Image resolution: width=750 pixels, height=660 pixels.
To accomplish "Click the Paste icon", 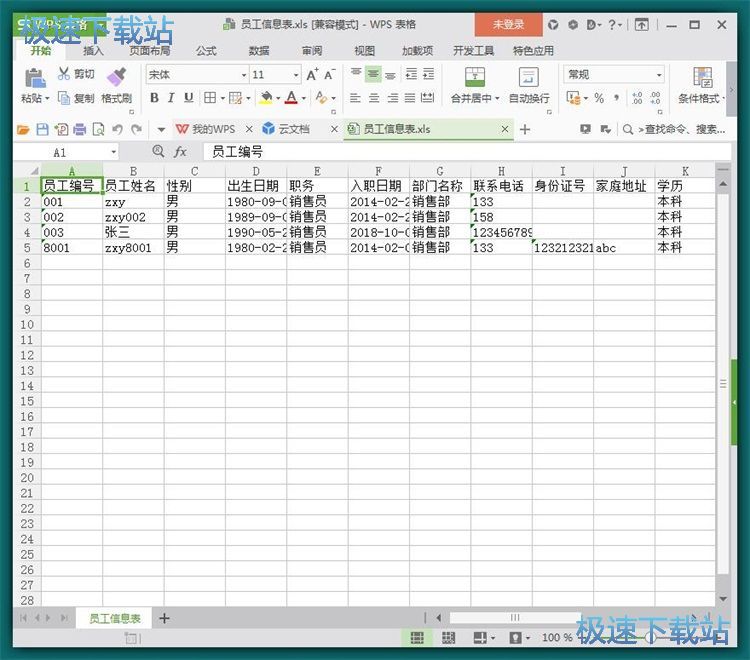I will click(34, 78).
